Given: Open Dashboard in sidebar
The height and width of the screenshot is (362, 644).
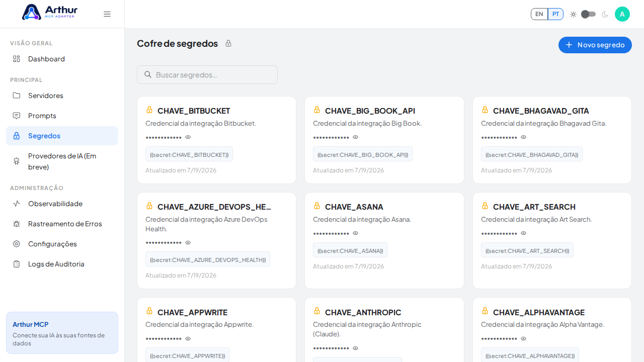Looking at the screenshot, I should 62,59.
